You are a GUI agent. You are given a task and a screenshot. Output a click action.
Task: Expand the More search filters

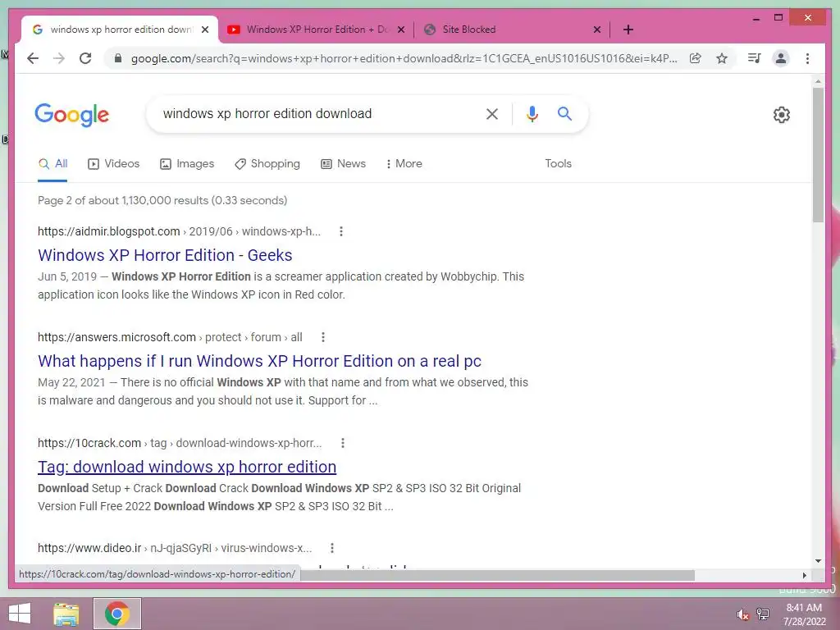[x=404, y=164]
